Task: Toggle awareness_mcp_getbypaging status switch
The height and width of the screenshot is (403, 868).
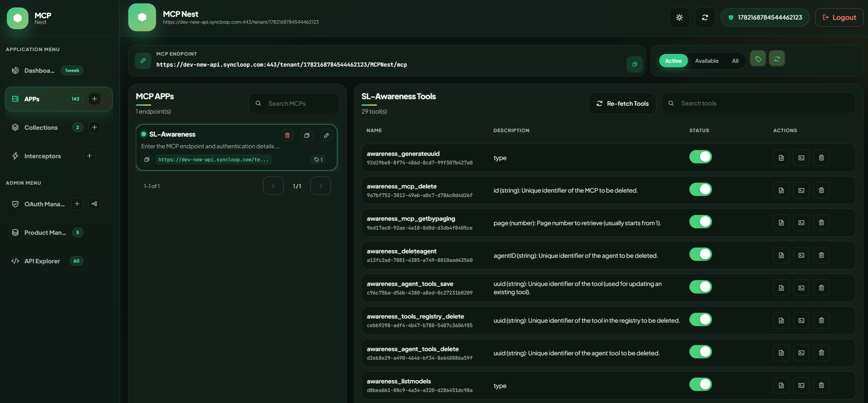Action: [701, 222]
